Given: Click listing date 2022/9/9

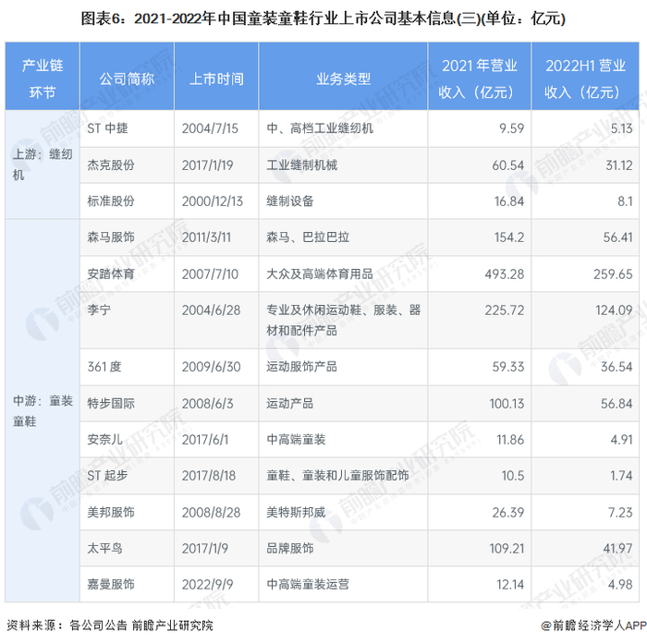Looking at the screenshot, I should (208, 584).
